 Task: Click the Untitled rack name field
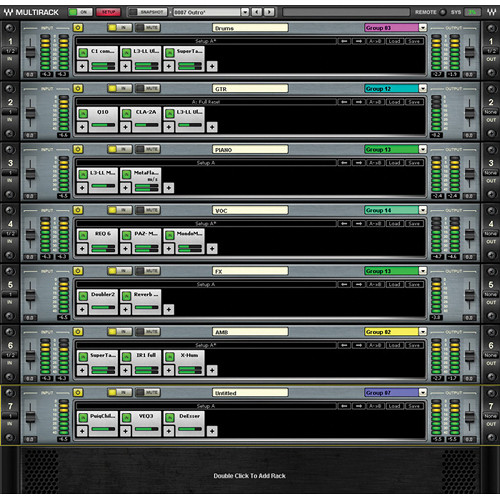pos(250,393)
